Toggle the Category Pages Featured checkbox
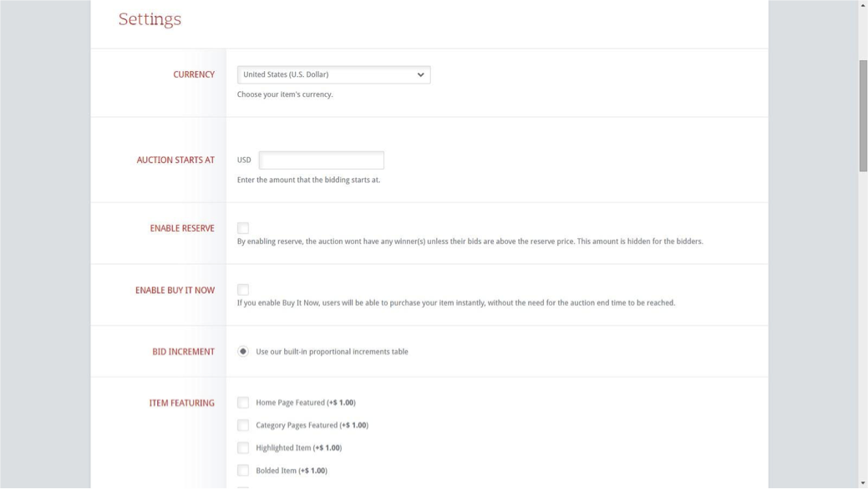 point(243,425)
